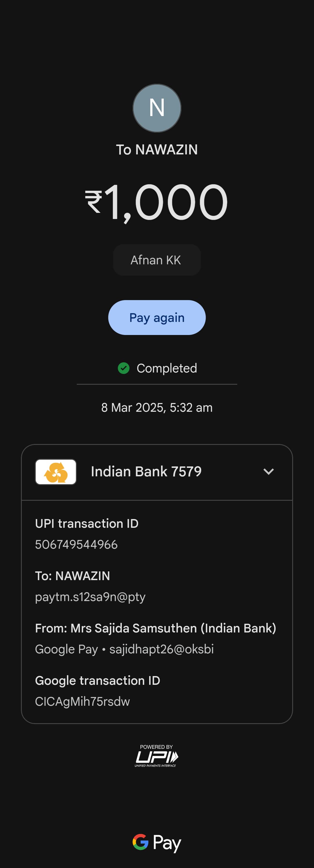Tap the Afnan KK note chip

pos(157,260)
